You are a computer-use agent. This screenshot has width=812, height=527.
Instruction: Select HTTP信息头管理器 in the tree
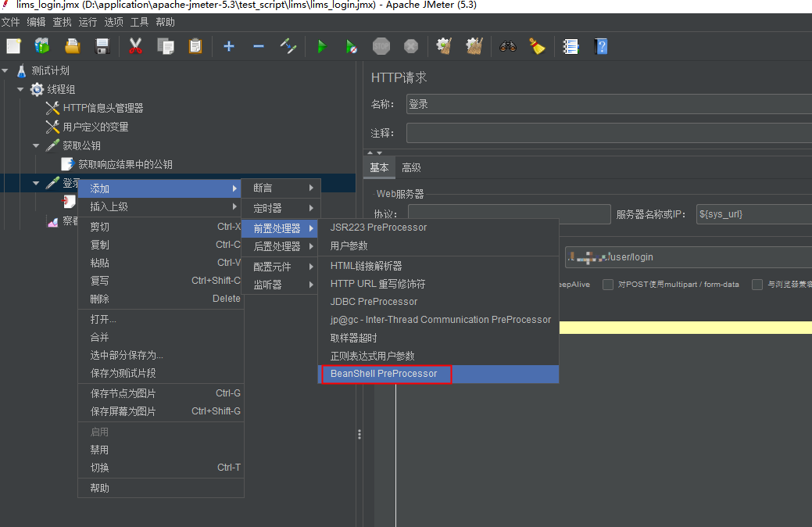pyautogui.click(x=102, y=108)
